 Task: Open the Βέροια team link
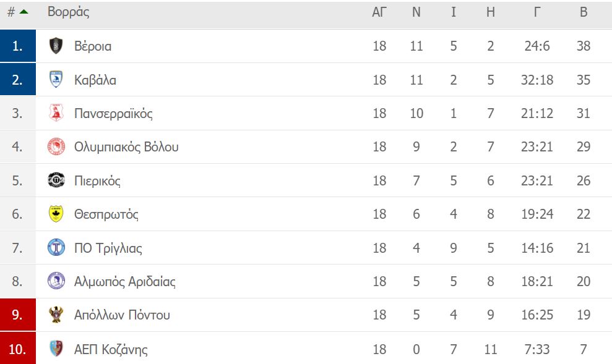(93, 46)
